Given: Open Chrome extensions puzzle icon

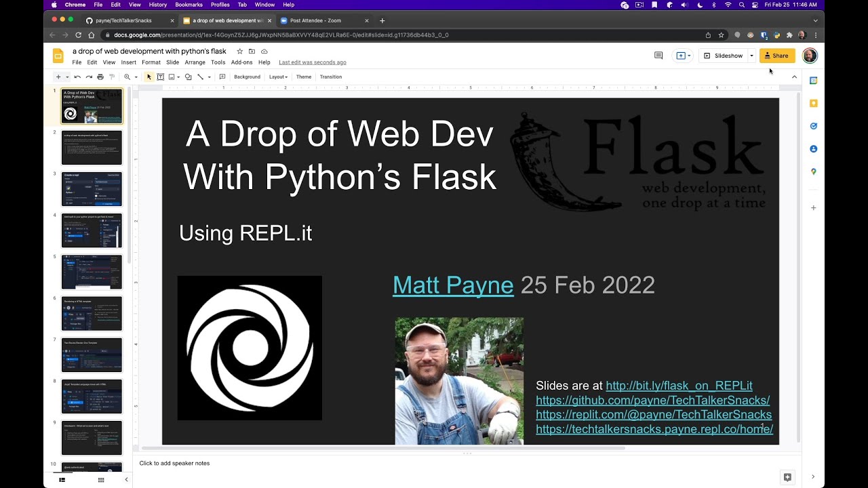Looking at the screenshot, I should (x=789, y=35).
